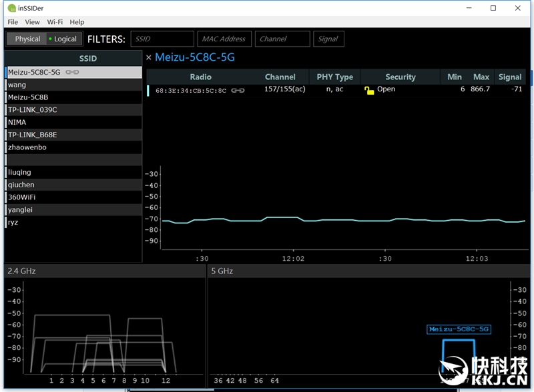The height and width of the screenshot is (392, 534).
Task: Click the Signal filter field
Action: (328, 39)
